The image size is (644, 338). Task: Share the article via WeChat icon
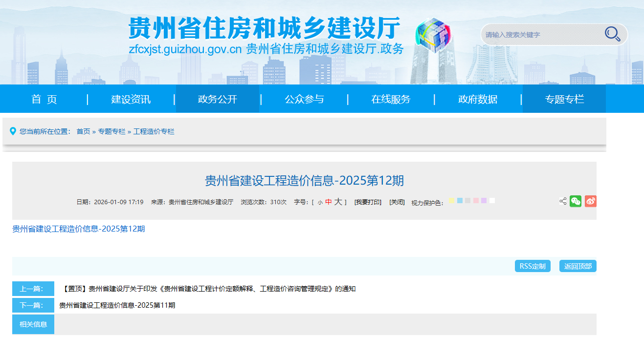tap(576, 201)
